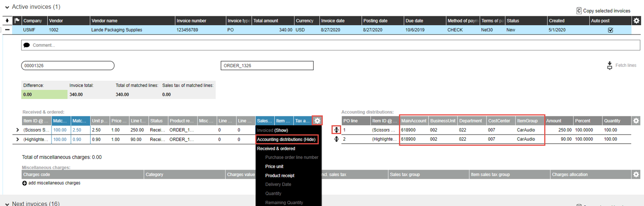The width and height of the screenshot is (644, 206).
Task: Click the add miscellaneous charges plus icon
Action: [25, 183]
